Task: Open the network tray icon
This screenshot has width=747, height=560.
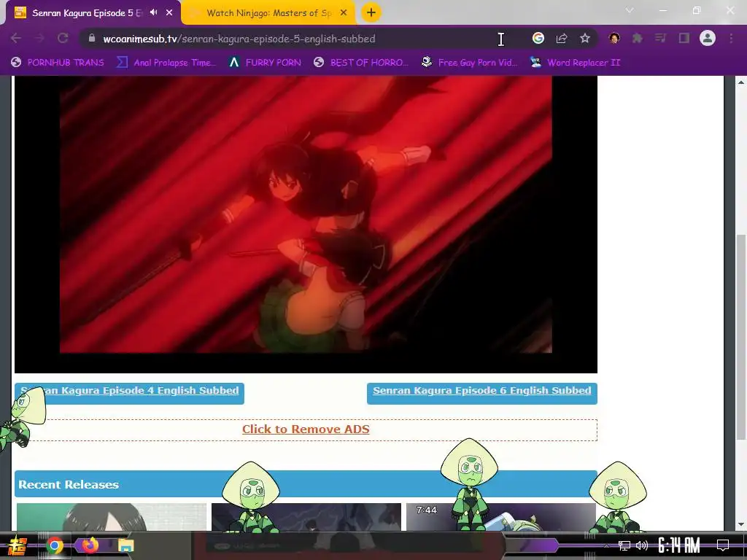Action: pyautogui.click(x=624, y=545)
